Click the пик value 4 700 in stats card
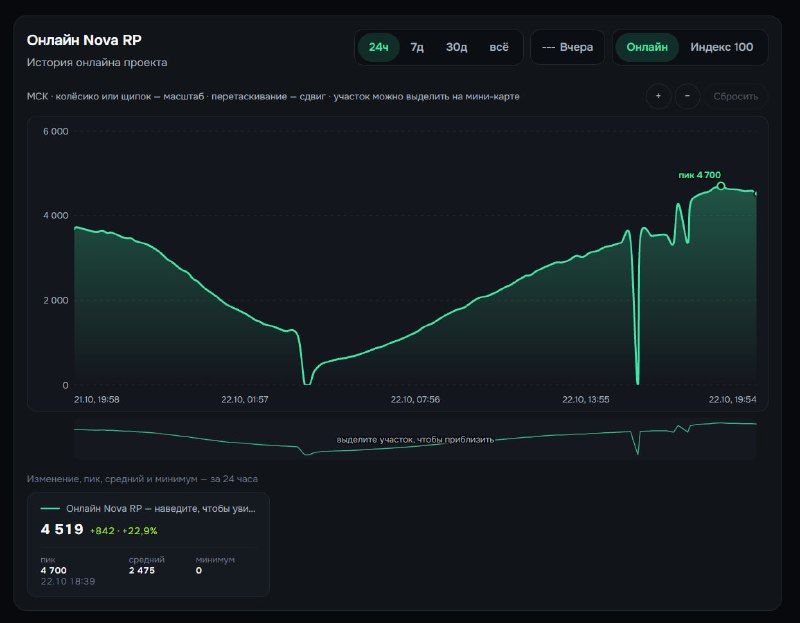 click(53, 570)
